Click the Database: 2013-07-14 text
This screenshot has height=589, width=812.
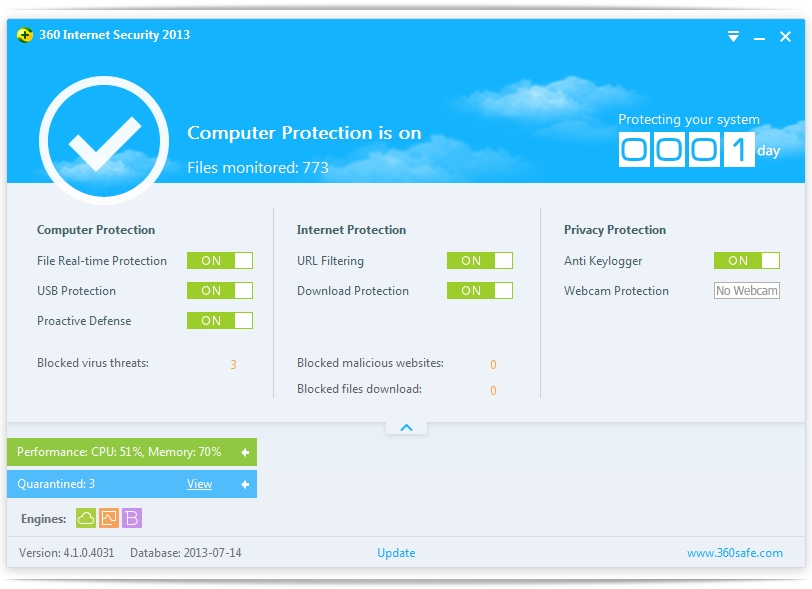click(x=186, y=553)
